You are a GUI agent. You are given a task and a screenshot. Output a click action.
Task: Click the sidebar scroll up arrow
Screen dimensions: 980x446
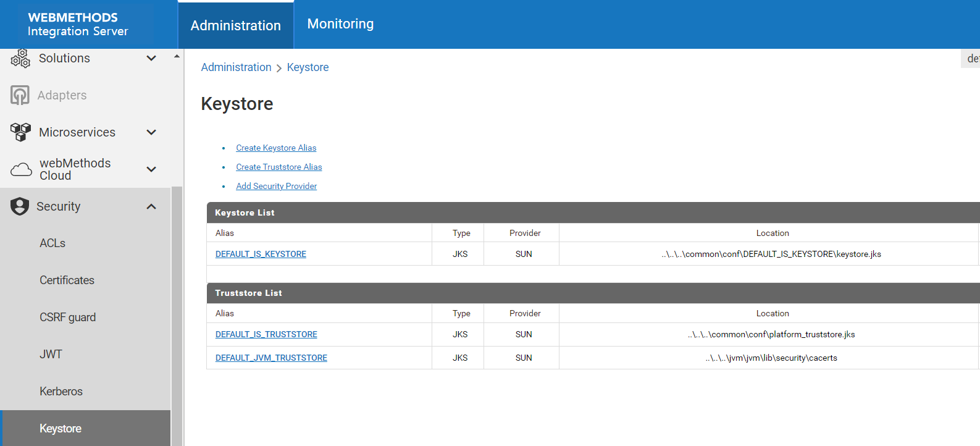click(177, 56)
